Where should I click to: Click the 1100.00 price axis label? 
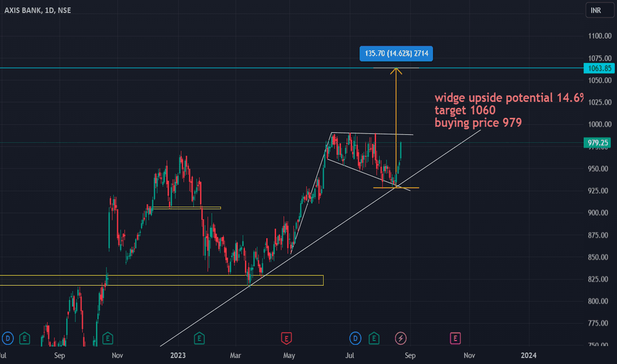click(600, 36)
